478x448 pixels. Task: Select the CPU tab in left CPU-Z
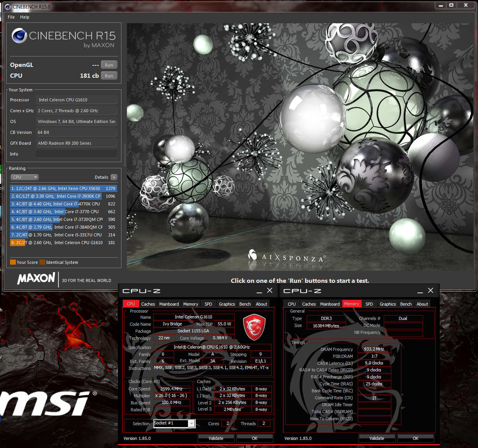click(x=131, y=304)
